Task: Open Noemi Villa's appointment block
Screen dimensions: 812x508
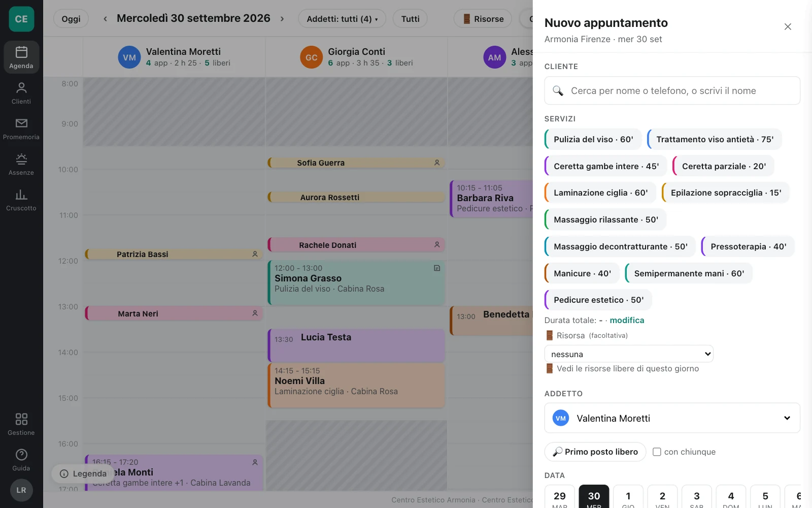Action: click(356, 386)
